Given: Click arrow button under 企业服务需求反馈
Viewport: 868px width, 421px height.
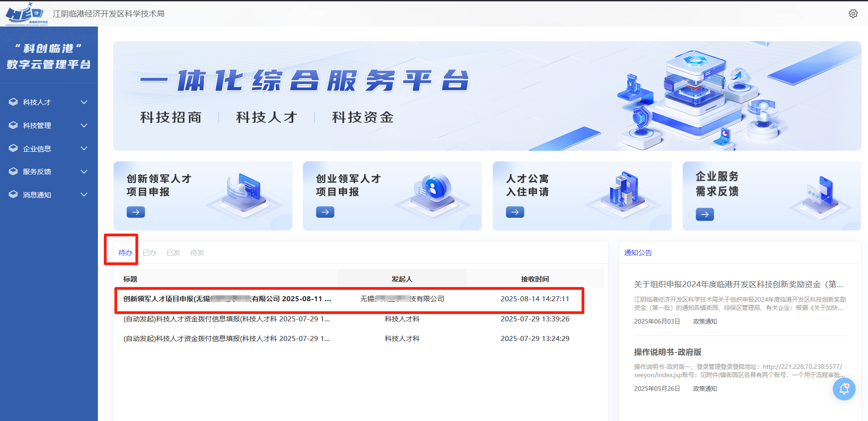Looking at the screenshot, I should coord(705,214).
